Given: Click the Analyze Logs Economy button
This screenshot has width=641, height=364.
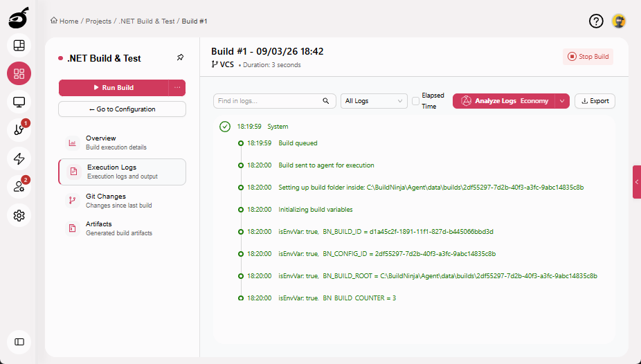Looking at the screenshot, I should (x=504, y=101).
